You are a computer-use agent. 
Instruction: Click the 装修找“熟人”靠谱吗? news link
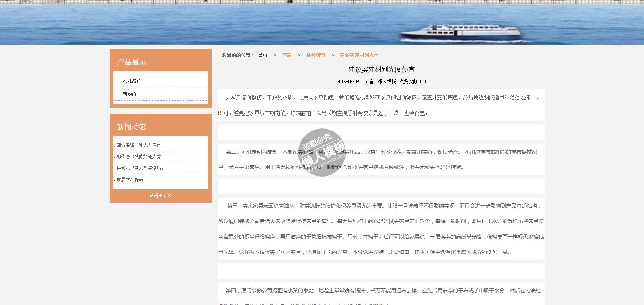[x=140, y=168]
